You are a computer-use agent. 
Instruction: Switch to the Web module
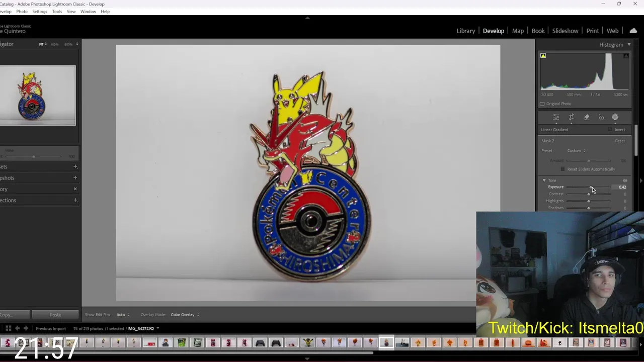point(612,31)
